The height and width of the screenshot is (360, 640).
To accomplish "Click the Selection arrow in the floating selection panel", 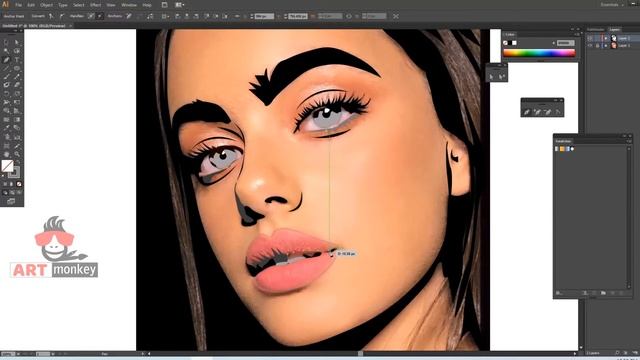I will 491,76.
